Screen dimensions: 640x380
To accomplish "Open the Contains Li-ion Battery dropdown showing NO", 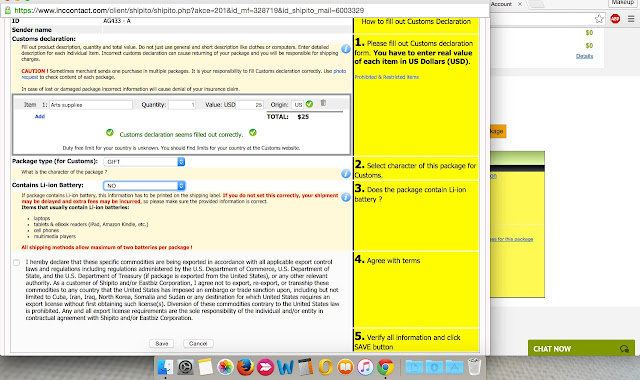I will coord(144,186).
